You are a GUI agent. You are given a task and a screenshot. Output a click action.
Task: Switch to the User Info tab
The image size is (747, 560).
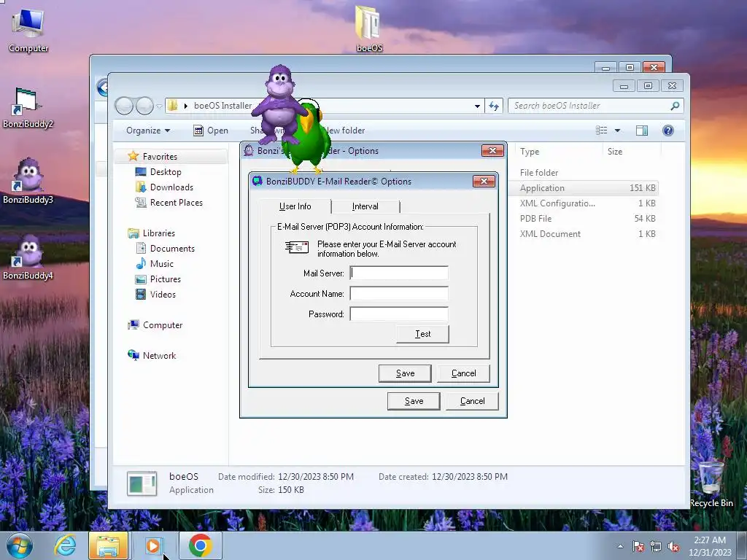click(x=295, y=206)
